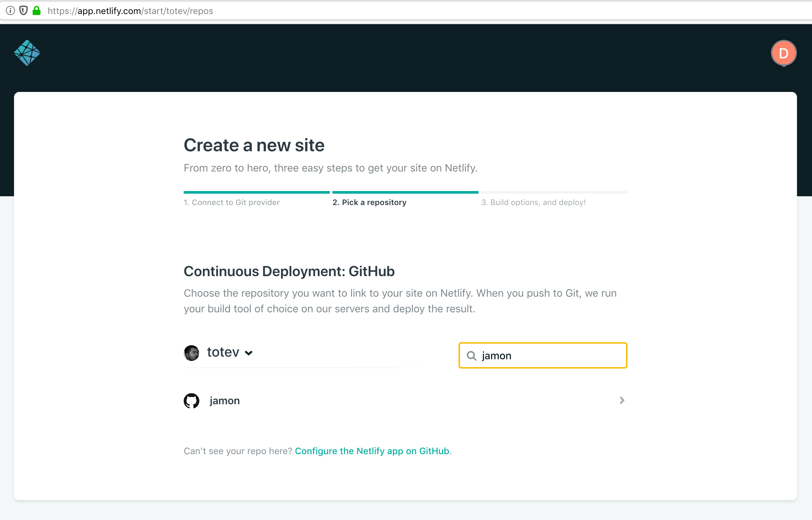
Task: Click the first progress bar segment
Action: [x=256, y=192]
